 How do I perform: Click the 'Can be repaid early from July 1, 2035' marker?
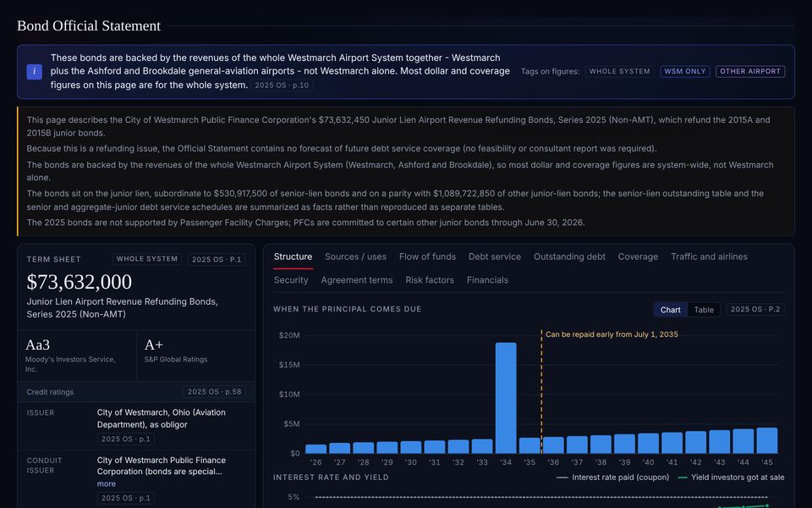612,334
